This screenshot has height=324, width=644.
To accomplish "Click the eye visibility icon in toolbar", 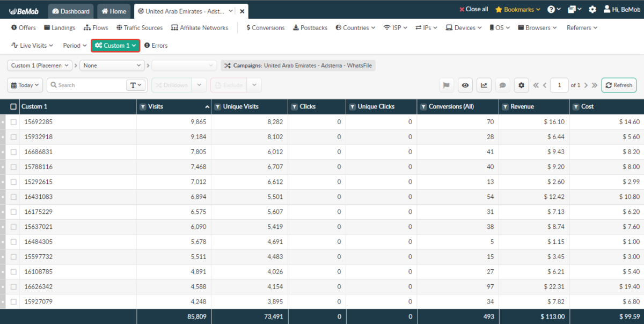I will (465, 85).
